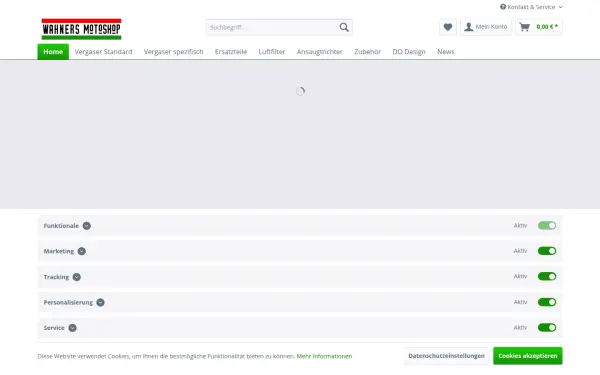
Task: Open the Kontakt & Service dropdown
Action: tap(531, 7)
